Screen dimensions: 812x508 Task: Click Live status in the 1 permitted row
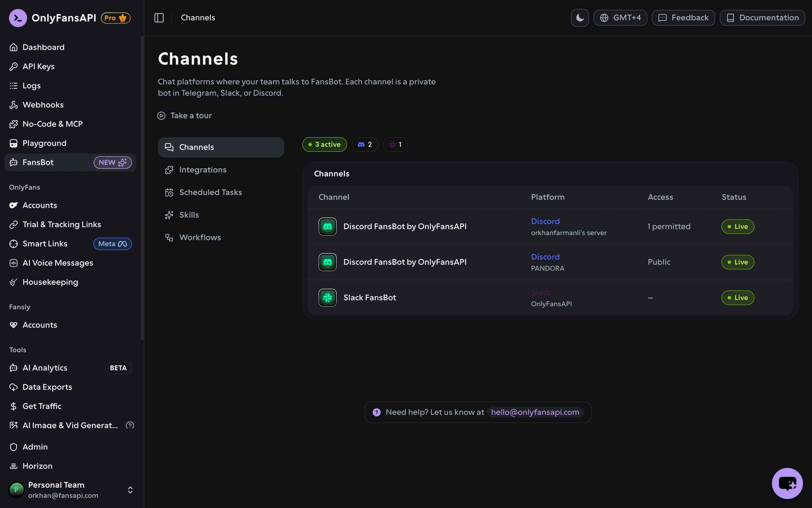point(738,226)
